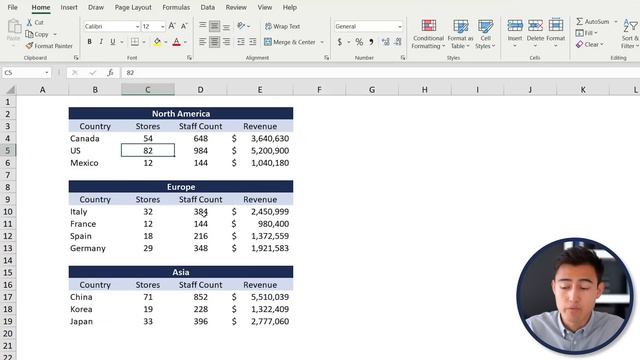This screenshot has width=640, height=360.
Task: Toggle Wrap Text on selected cell
Action: 282,26
